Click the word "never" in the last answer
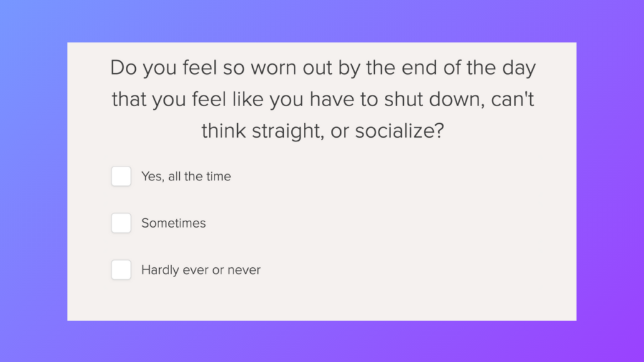 click(244, 270)
